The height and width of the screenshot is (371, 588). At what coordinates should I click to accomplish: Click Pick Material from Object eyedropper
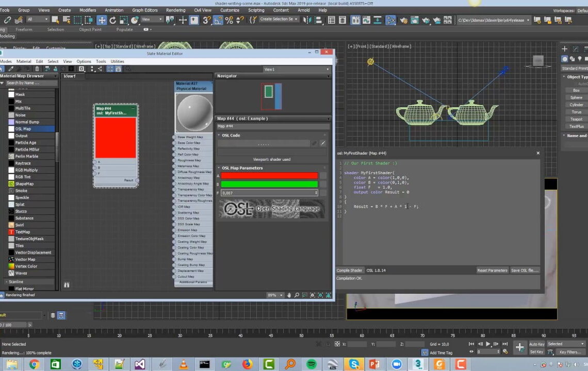pos(10,69)
